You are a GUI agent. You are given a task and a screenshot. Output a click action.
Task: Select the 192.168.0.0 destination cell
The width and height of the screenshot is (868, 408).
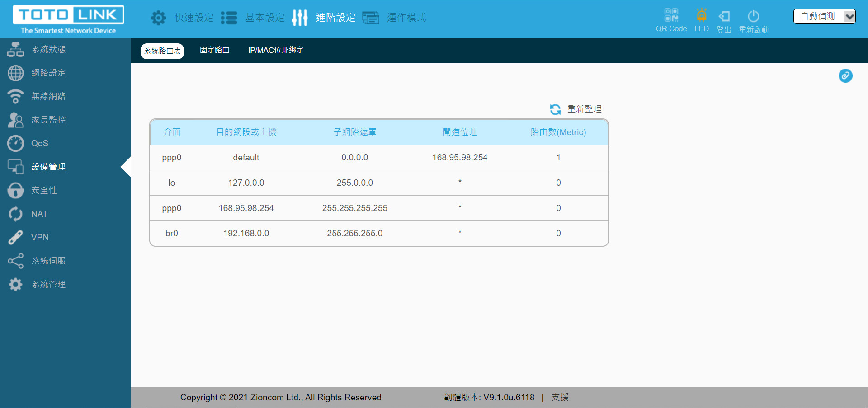coord(246,233)
